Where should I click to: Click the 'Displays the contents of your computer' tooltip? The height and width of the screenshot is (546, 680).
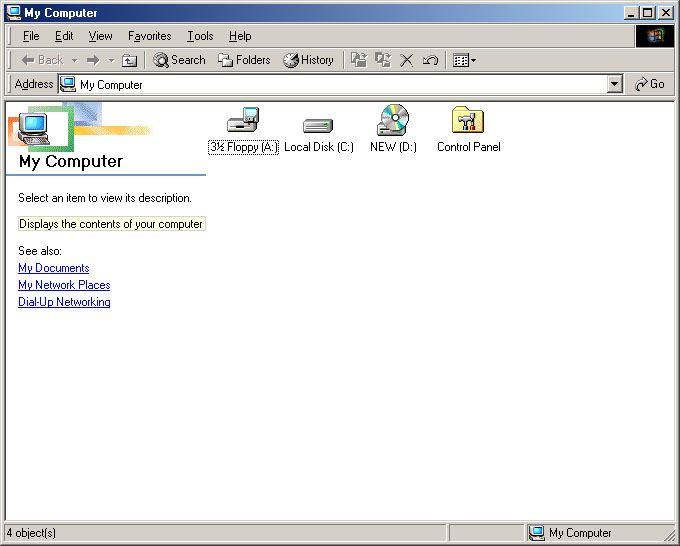coord(111,224)
